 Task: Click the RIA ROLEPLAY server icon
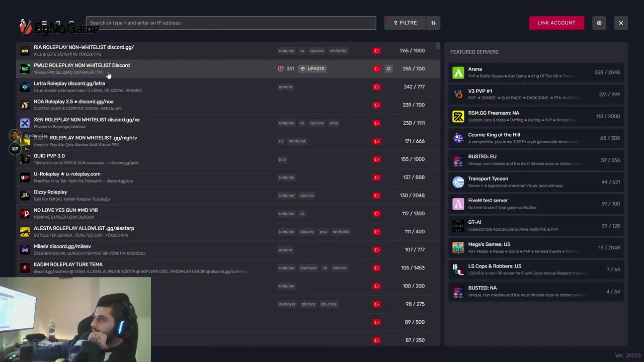(25, 51)
